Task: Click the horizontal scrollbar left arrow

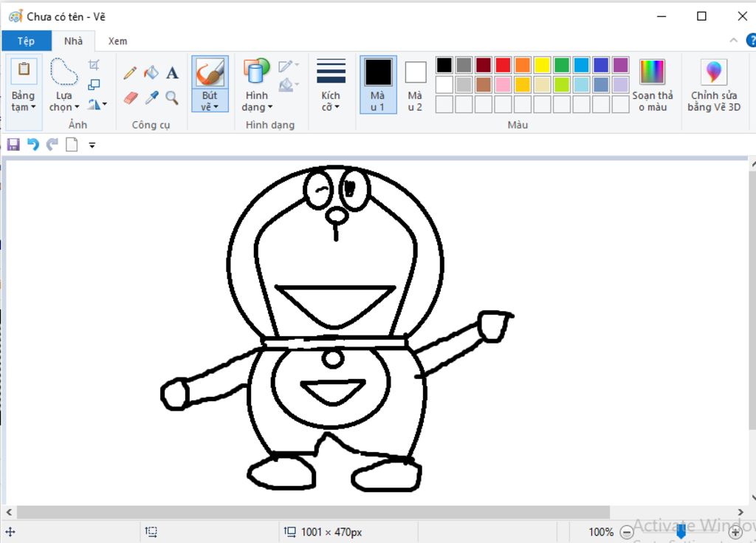Action: [9, 512]
